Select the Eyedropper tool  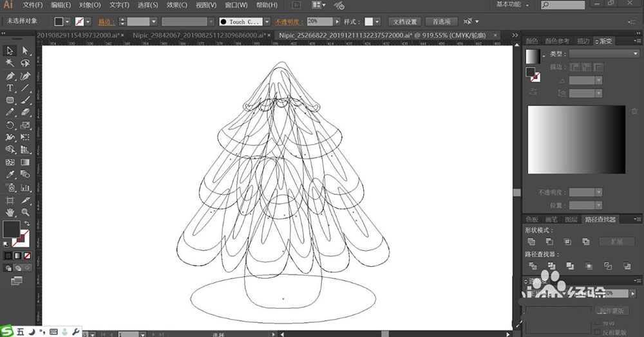click(10, 175)
